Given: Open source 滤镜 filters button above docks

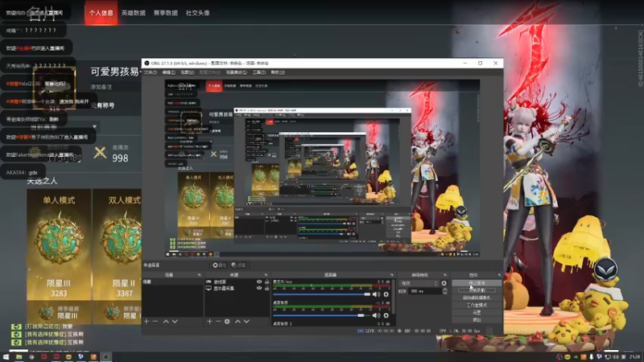Looking at the screenshot, I should pos(238,265).
